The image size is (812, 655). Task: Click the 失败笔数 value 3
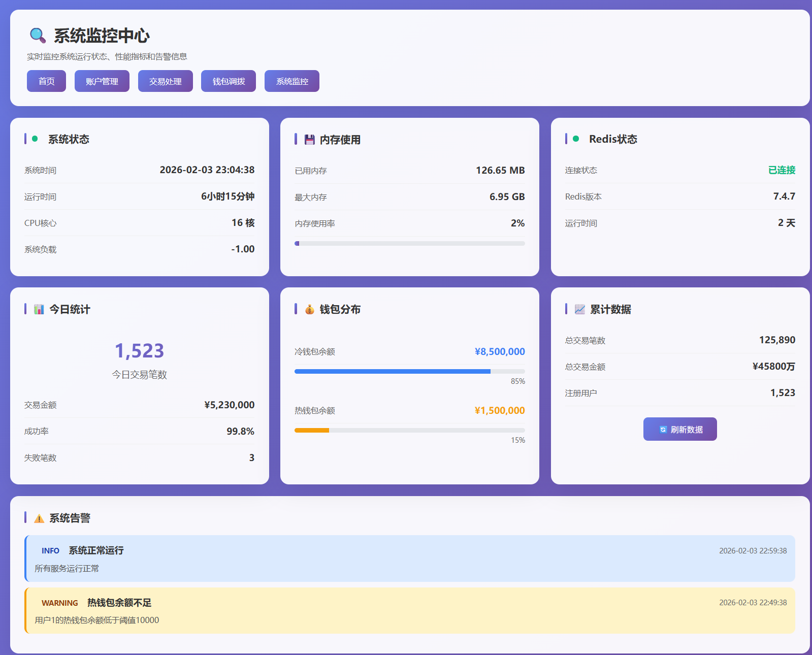coord(252,457)
